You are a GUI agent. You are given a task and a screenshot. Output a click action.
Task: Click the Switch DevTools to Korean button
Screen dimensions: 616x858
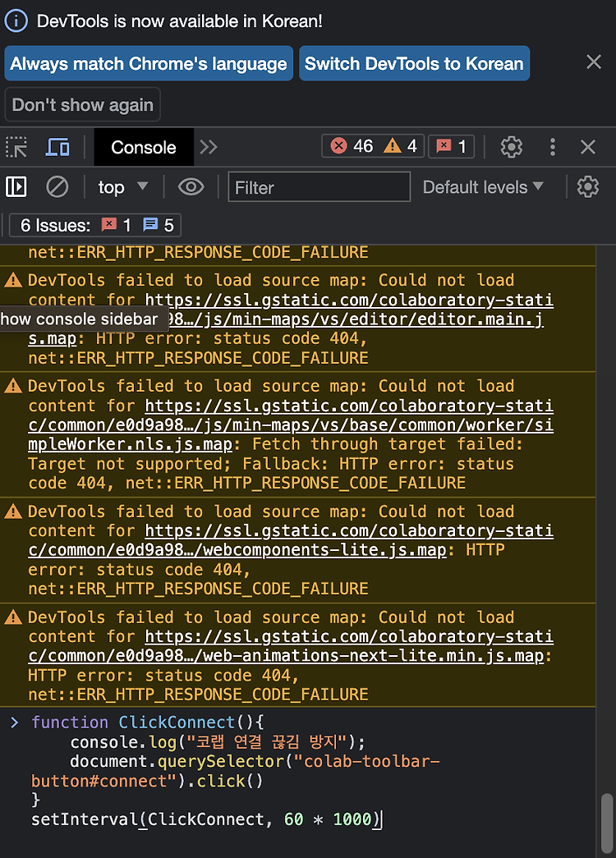[x=414, y=63]
